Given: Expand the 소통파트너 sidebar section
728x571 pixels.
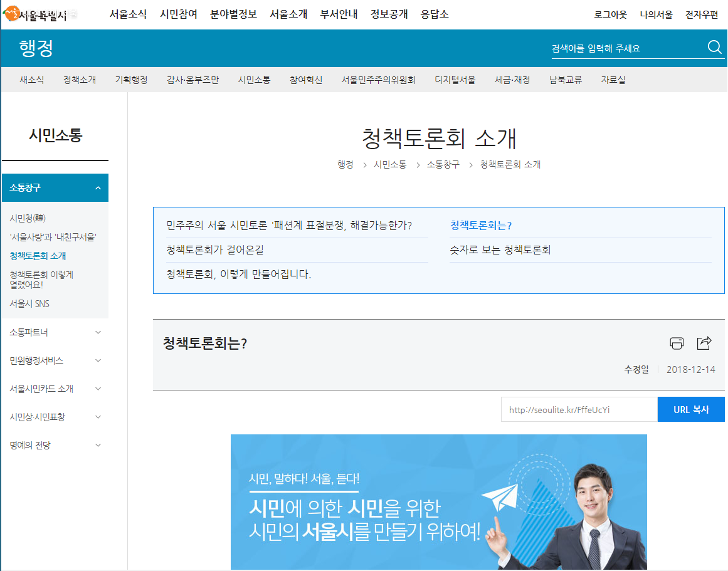Looking at the screenshot, I should [x=98, y=332].
